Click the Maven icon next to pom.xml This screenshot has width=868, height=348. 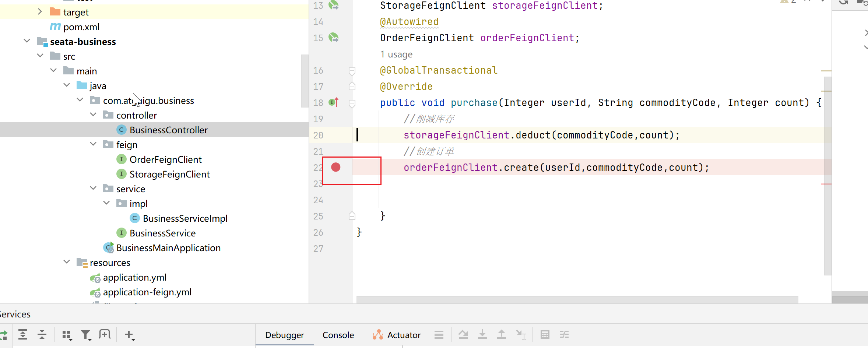pyautogui.click(x=55, y=27)
